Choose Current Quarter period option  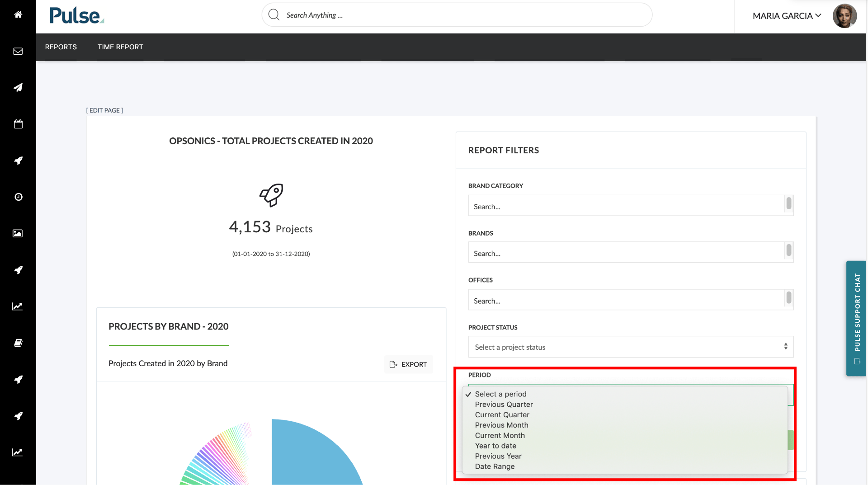(x=502, y=415)
